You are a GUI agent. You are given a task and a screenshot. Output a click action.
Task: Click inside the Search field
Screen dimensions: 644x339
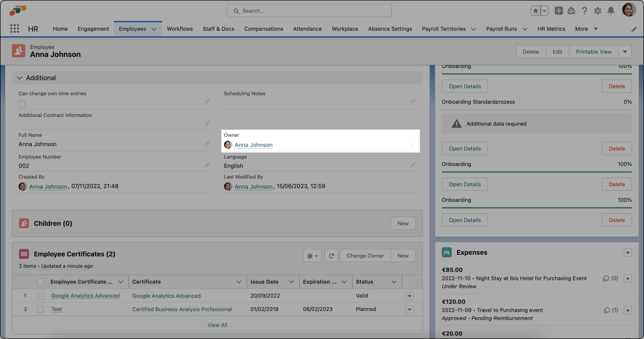click(x=309, y=11)
